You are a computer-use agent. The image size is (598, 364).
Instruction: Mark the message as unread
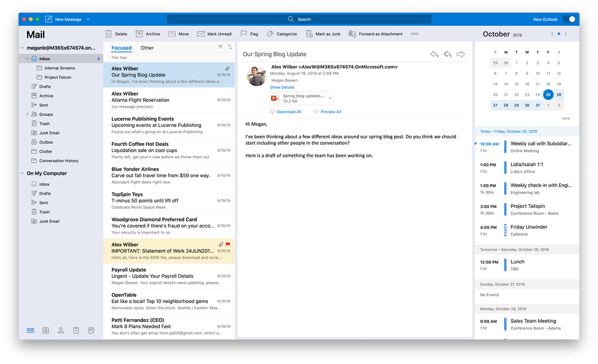coord(214,34)
